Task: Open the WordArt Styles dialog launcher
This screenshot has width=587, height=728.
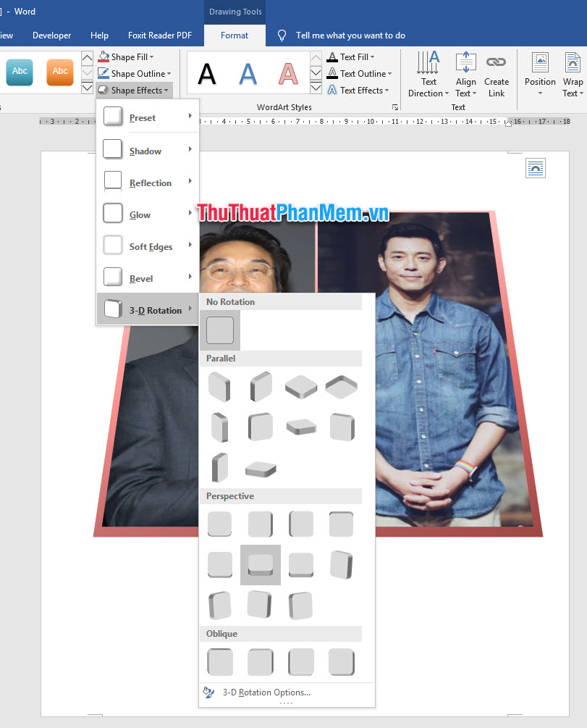Action: pyautogui.click(x=395, y=107)
